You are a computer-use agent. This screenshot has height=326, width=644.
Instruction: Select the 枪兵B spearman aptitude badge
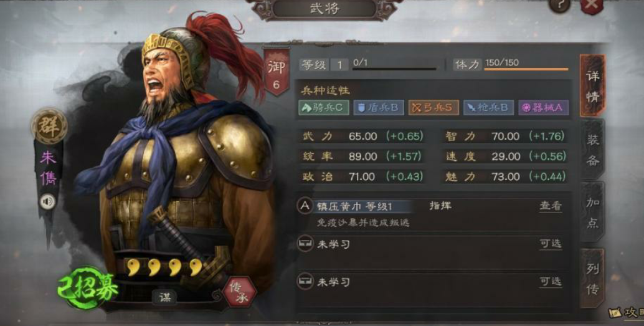click(488, 108)
